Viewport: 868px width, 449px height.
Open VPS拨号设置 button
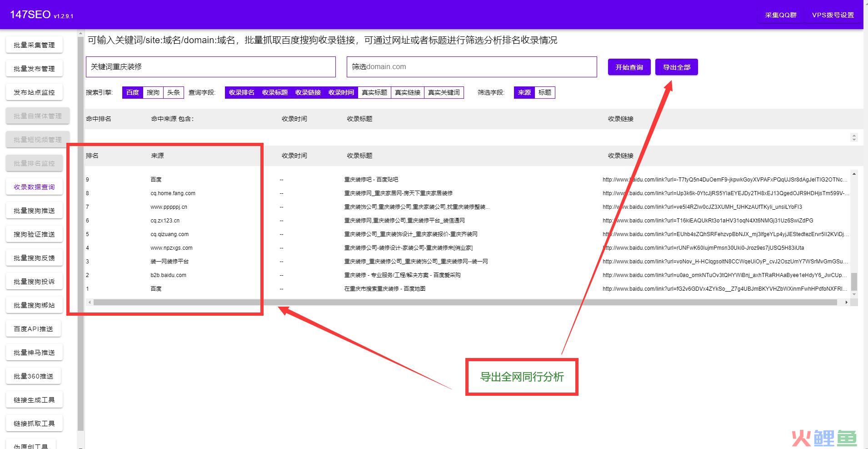pyautogui.click(x=833, y=15)
